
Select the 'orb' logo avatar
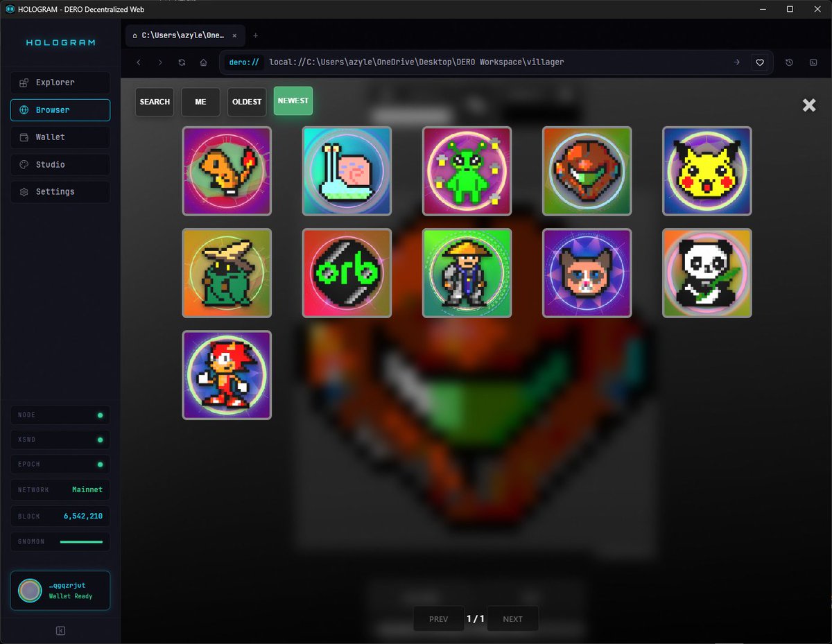(347, 273)
